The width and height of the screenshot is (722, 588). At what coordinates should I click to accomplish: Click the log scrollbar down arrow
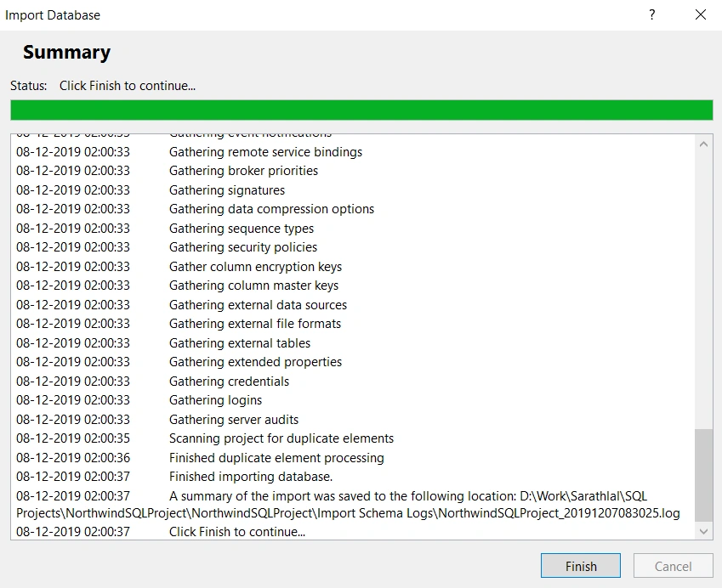(x=703, y=531)
